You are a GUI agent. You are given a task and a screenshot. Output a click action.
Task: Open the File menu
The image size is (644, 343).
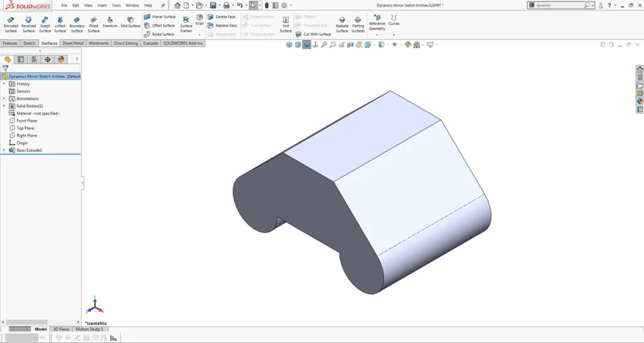64,5
